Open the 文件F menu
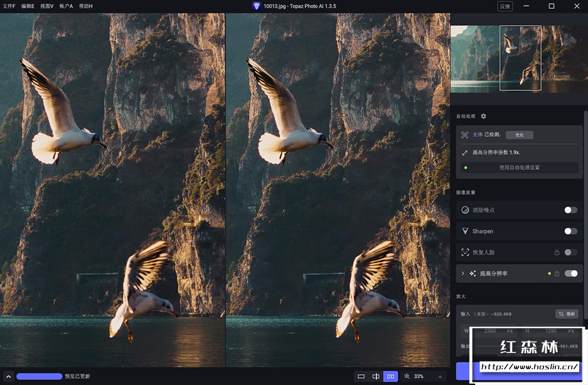The height and width of the screenshot is (385, 588). (x=9, y=6)
